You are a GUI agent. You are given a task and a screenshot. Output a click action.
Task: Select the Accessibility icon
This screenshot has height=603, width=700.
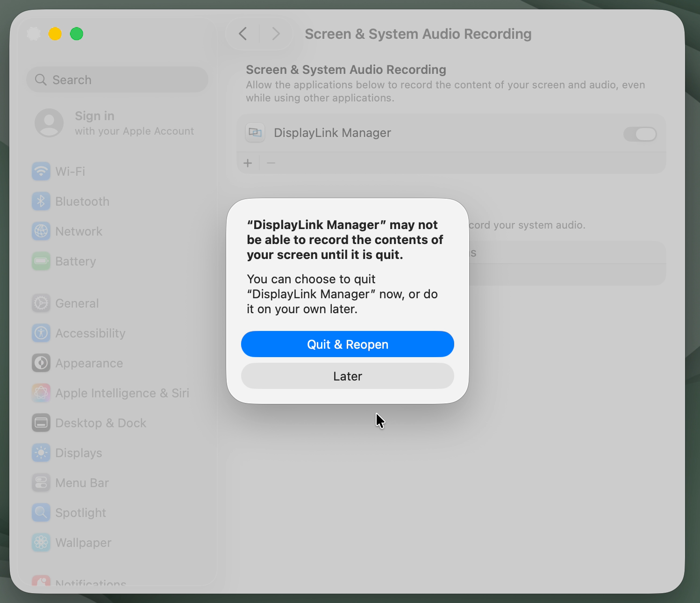(x=41, y=333)
